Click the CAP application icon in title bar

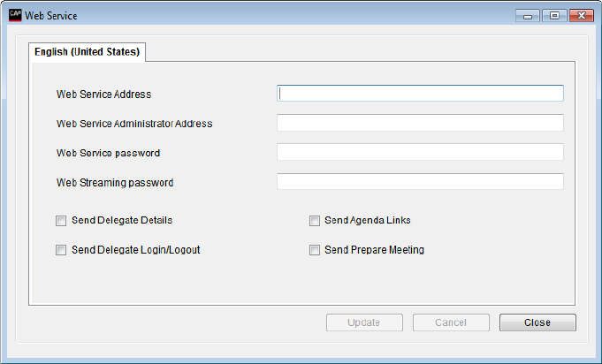pyautogui.click(x=13, y=15)
